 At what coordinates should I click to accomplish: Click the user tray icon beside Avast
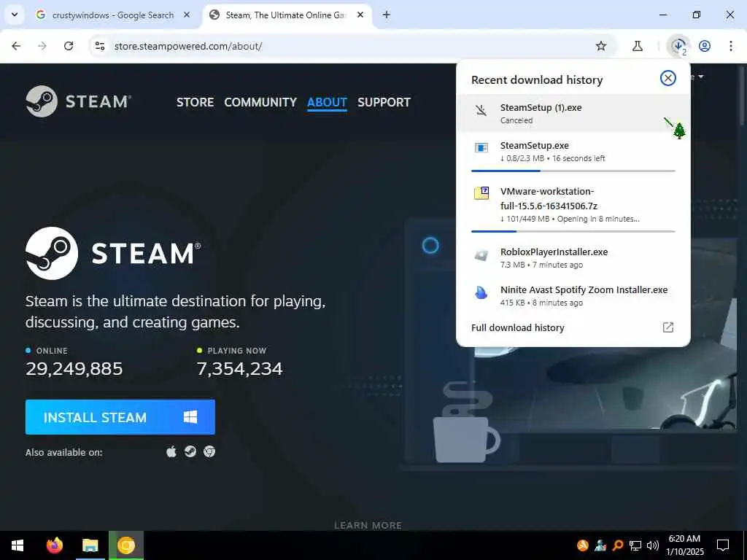click(600, 545)
